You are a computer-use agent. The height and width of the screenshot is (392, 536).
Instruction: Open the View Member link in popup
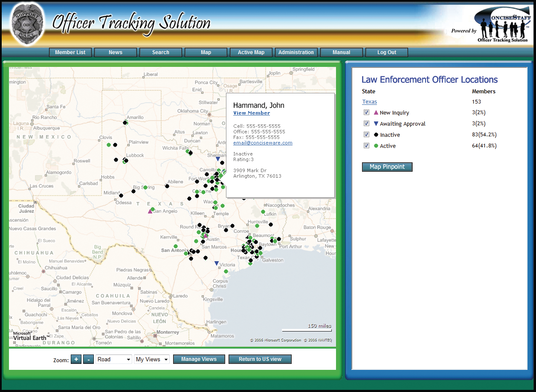click(252, 113)
